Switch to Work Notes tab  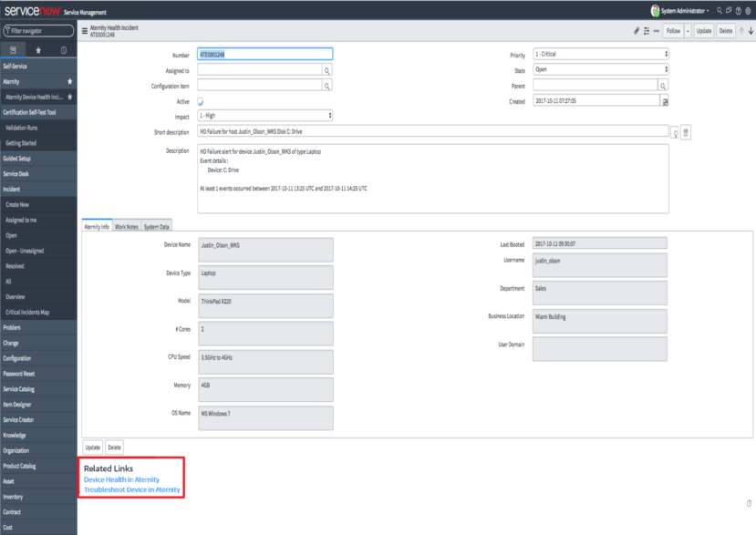click(x=127, y=227)
